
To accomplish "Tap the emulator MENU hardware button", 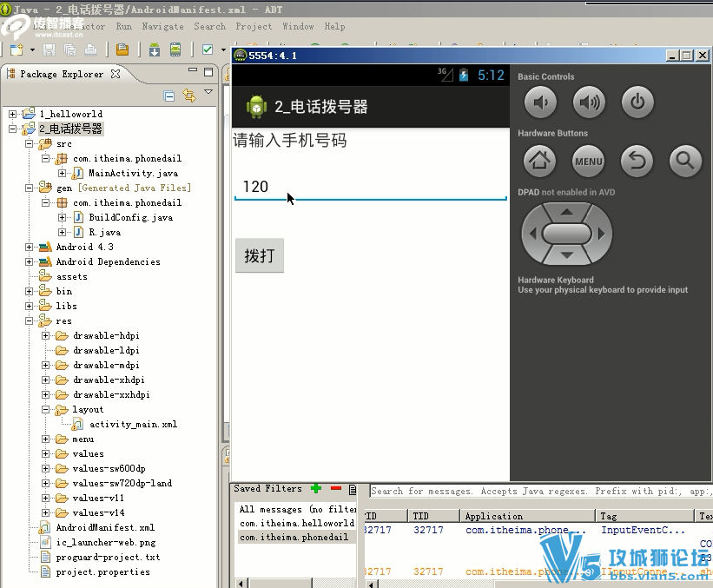I will (x=589, y=161).
